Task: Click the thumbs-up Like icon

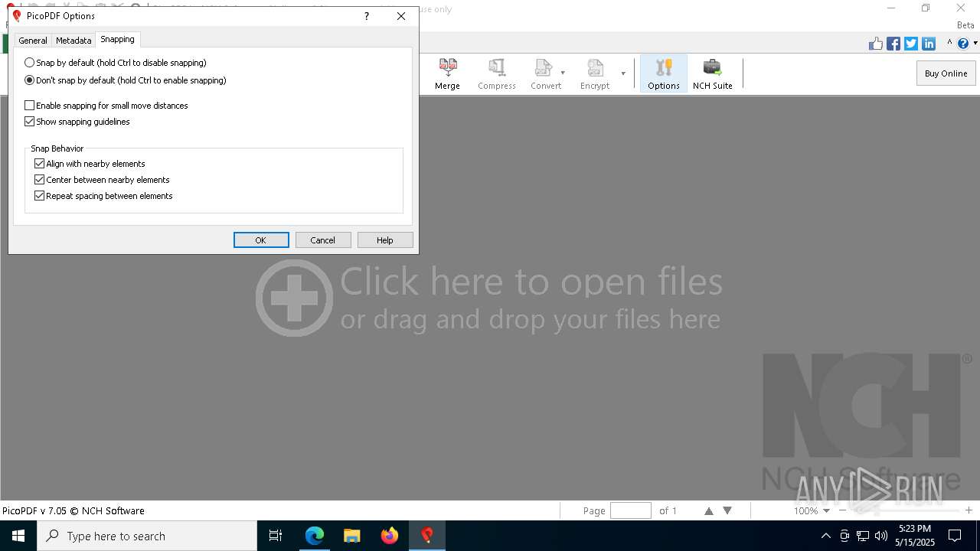Action: (x=876, y=44)
